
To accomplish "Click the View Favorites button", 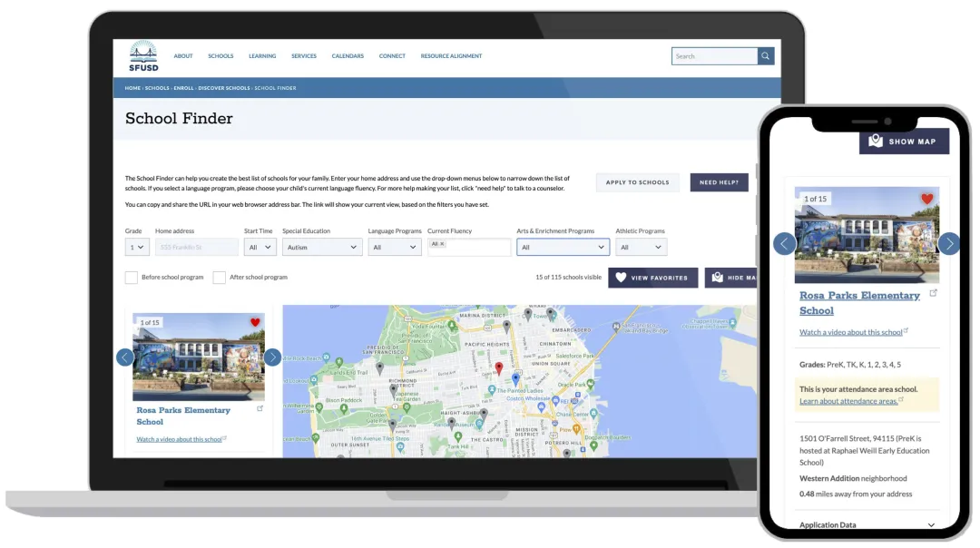I will [652, 278].
